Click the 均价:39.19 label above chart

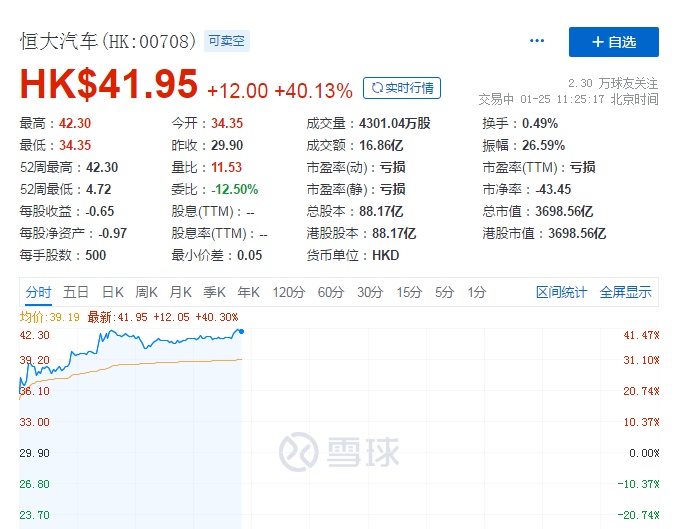(x=50, y=317)
